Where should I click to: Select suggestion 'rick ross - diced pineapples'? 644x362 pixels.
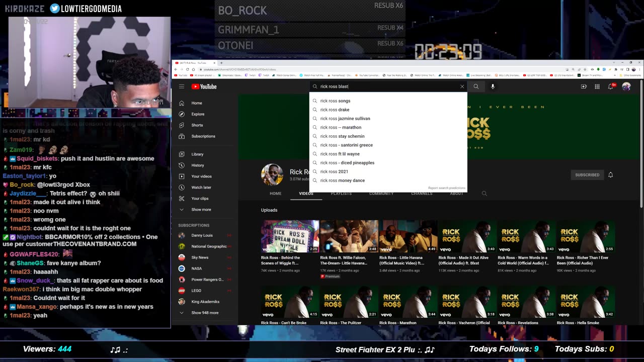coord(388,163)
